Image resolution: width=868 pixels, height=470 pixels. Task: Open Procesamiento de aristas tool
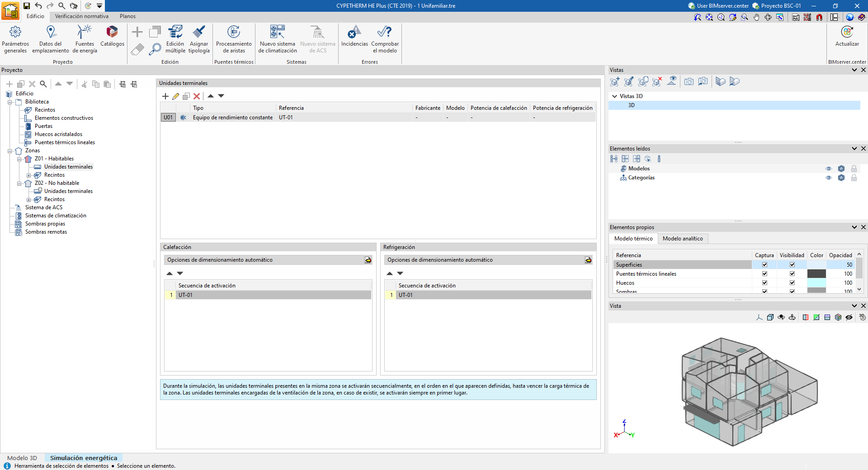pyautogui.click(x=234, y=39)
